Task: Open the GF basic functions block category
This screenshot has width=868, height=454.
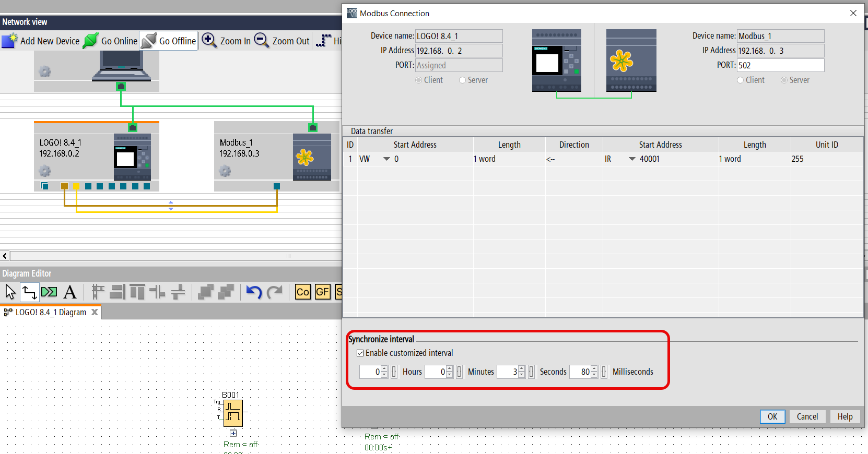Action: [x=323, y=292]
